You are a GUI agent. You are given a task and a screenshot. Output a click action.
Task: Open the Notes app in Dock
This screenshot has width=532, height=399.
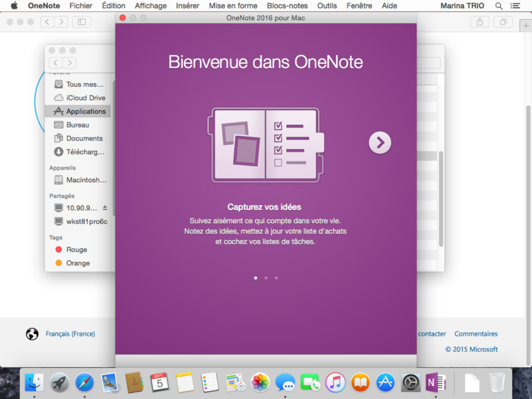[x=185, y=382]
